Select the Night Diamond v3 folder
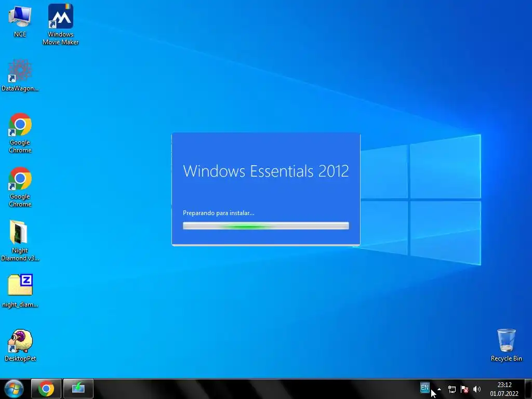Viewport: 532px width, 399px height. [x=20, y=241]
